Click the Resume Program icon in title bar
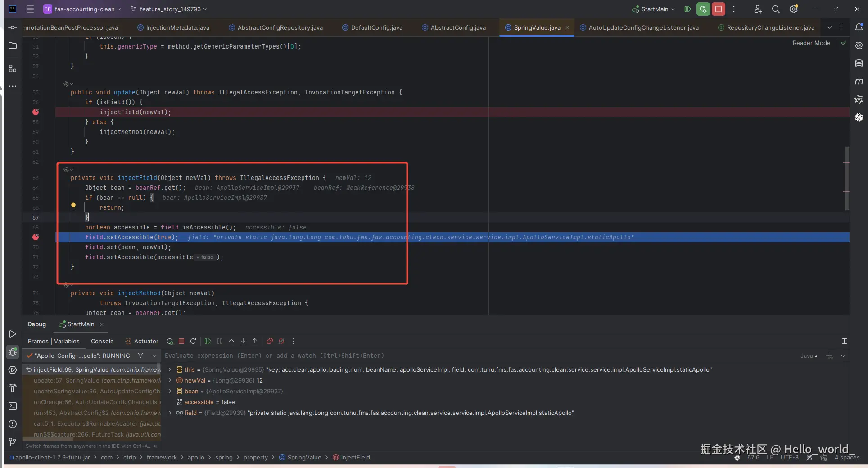 tap(687, 9)
